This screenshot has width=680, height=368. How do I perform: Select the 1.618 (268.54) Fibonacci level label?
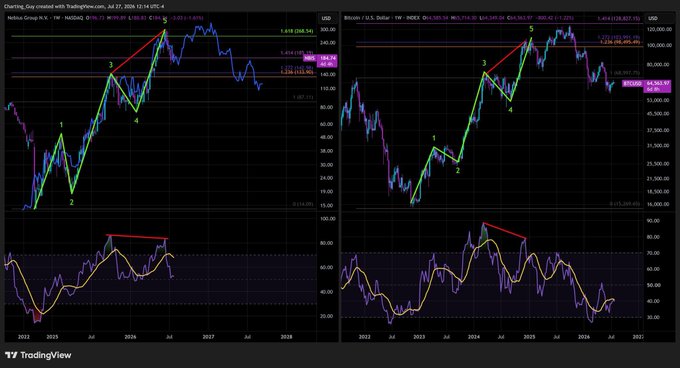tap(297, 31)
